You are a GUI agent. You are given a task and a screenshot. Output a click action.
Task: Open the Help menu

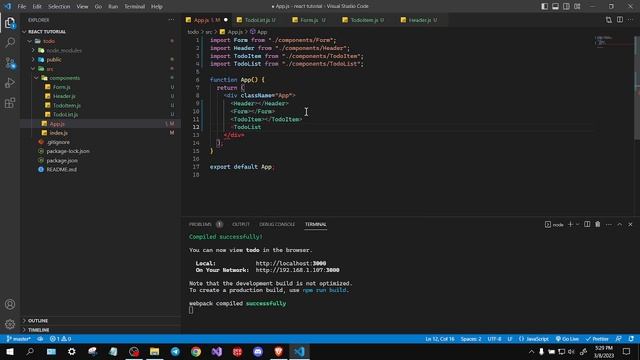click(157, 7)
